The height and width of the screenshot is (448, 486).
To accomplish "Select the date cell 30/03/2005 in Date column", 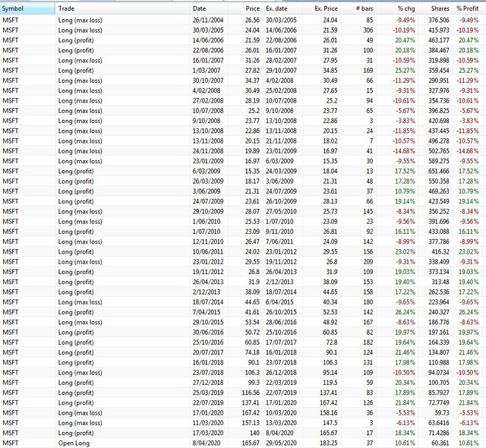I will (207, 30).
